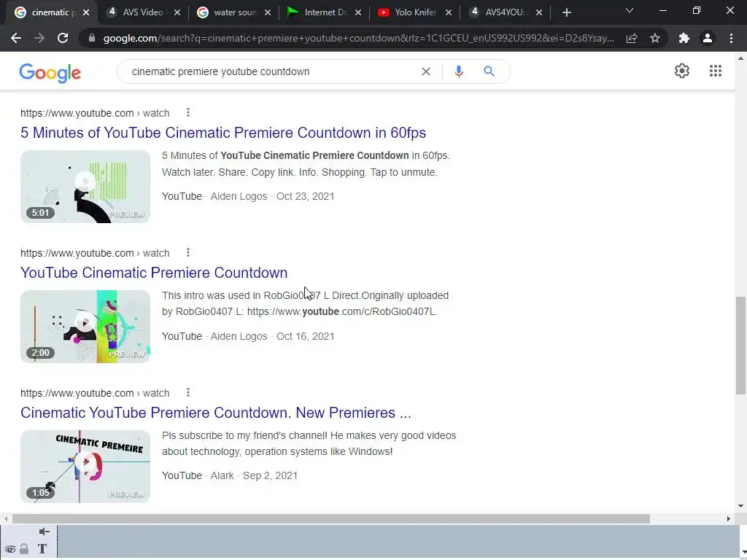
Task: Click in the Google search input field
Action: click(x=271, y=71)
